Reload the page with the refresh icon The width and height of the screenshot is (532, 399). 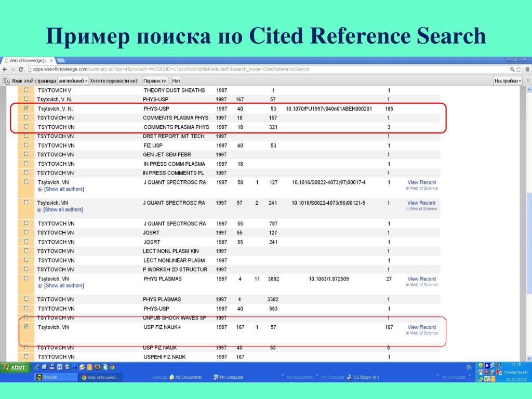pos(21,70)
